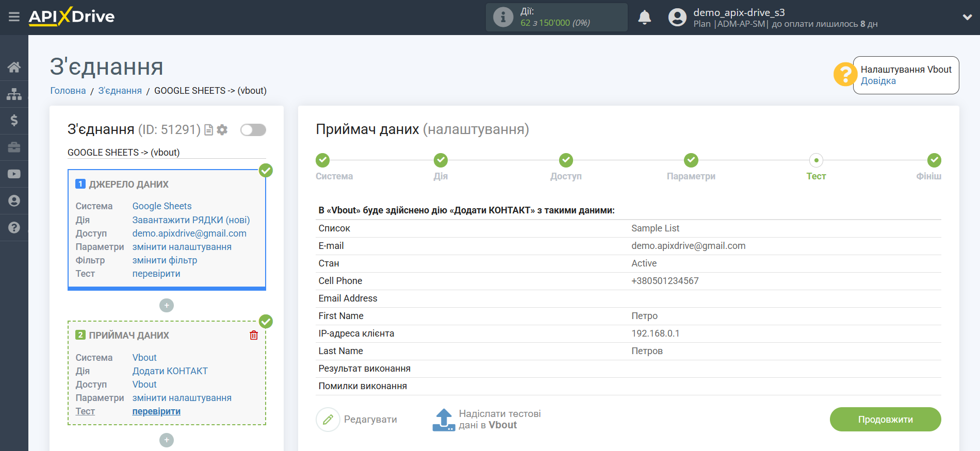Go to Параметри step

point(691,160)
